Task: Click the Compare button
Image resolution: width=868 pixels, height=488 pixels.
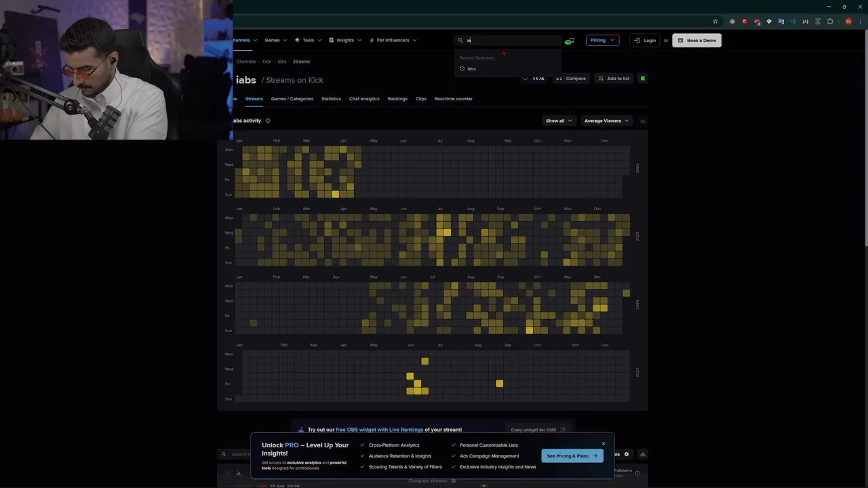Action: 571,79
